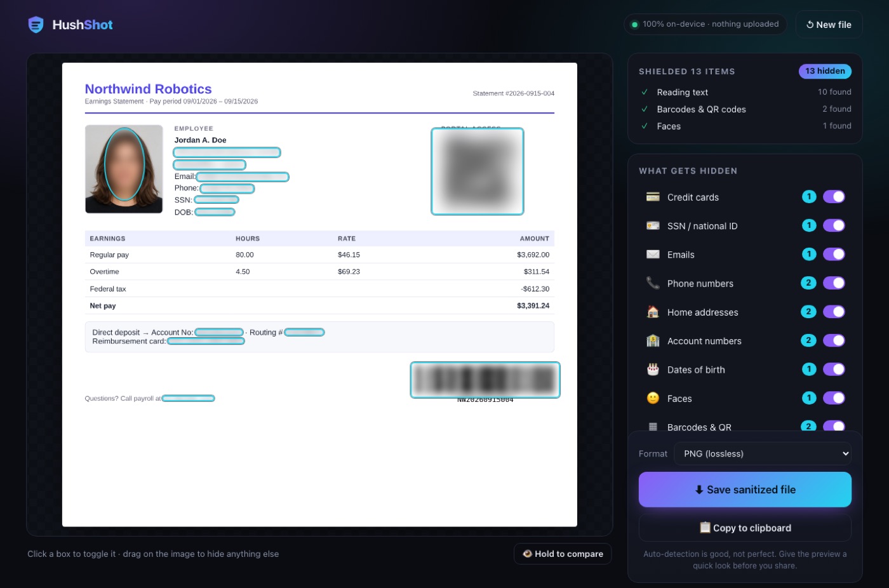The height and width of the screenshot is (588, 889).
Task: Click Save sanitized file
Action: tap(745, 490)
